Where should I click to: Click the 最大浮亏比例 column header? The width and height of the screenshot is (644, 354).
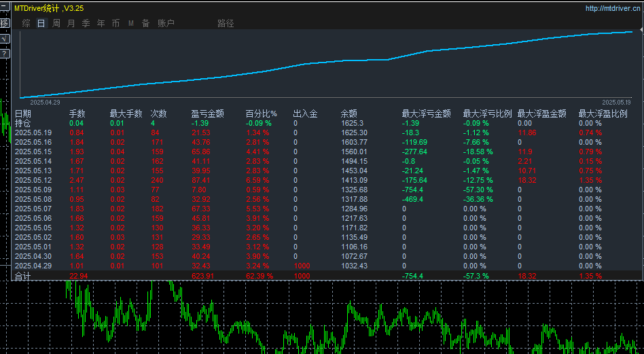[x=488, y=113]
